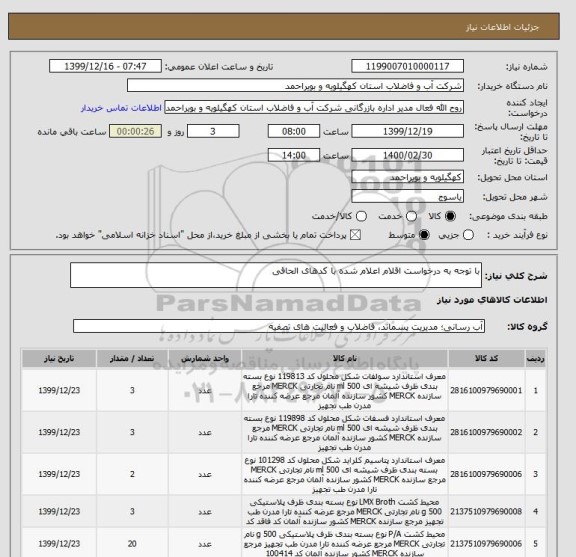Click the need number field 1199007010000117
Image resolution: width=576 pixels, height=557 pixels.
[407, 67]
